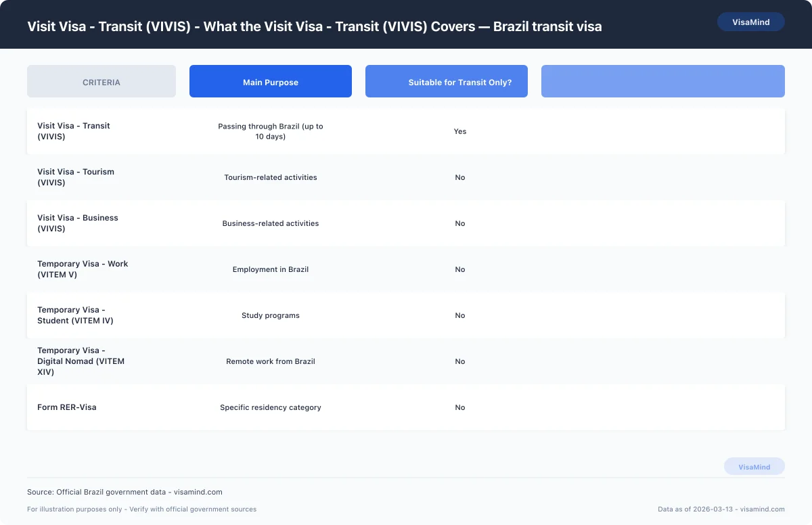Click the No under Tourism suitability
This screenshot has height=525, width=812.
pos(460,177)
